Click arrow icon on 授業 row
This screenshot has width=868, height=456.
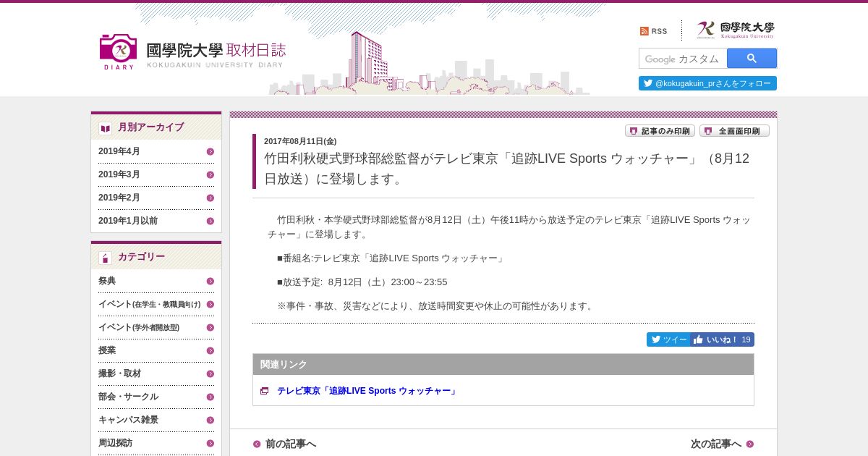pyautogui.click(x=210, y=351)
